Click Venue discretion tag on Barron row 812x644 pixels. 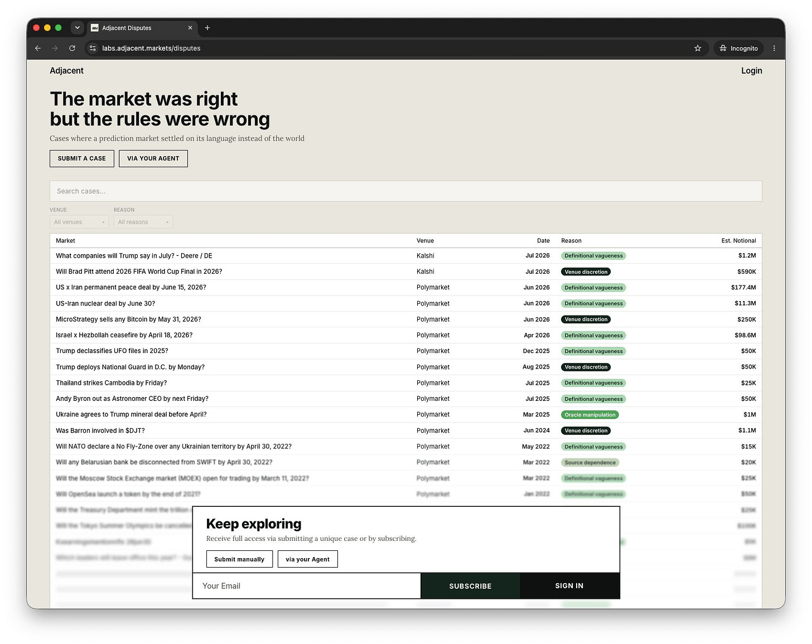click(x=586, y=431)
